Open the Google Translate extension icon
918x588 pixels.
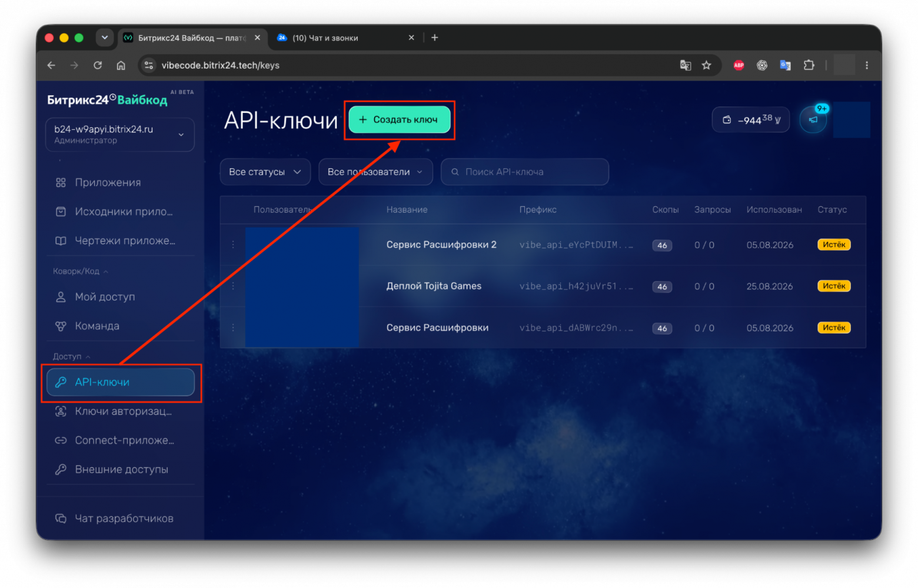point(785,65)
